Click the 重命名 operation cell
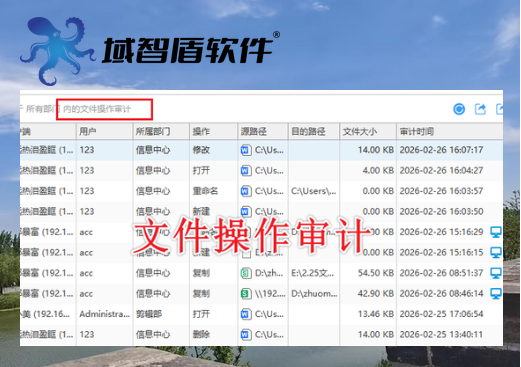Image resolution: width=521 pixels, height=367 pixels. click(x=205, y=191)
